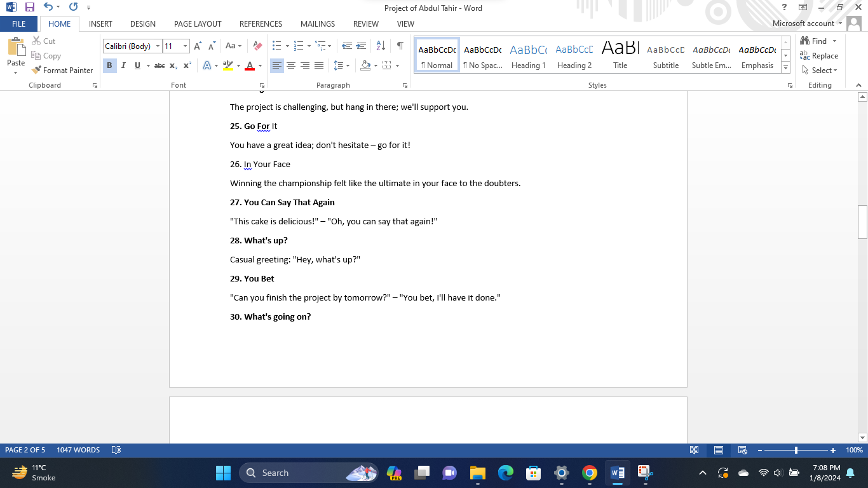Open the Styles pane launcher

click(x=790, y=85)
